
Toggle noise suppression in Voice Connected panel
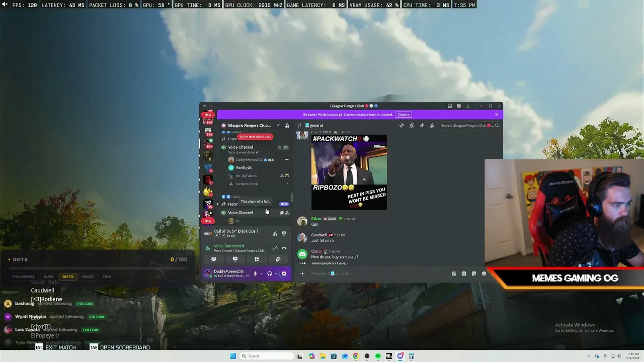tap(275, 248)
